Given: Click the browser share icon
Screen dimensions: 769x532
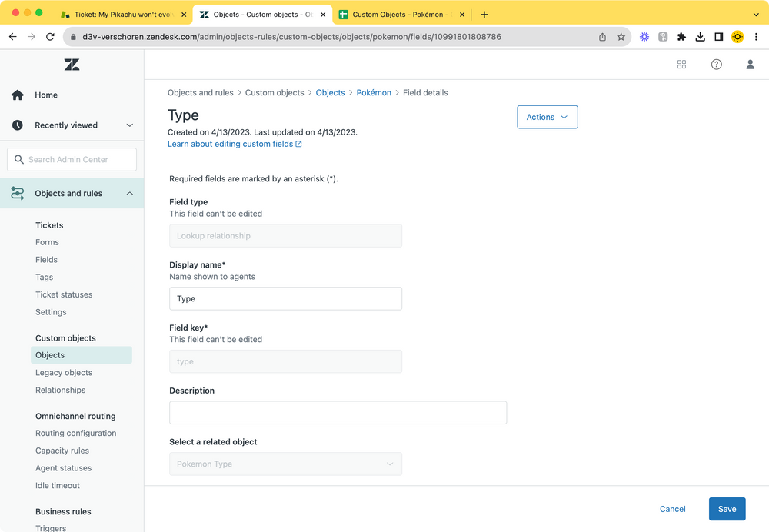Looking at the screenshot, I should pyautogui.click(x=602, y=36).
